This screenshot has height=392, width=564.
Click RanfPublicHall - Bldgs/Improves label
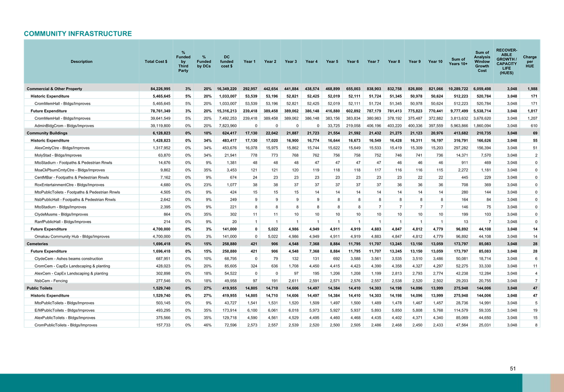(x=63, y=222)
